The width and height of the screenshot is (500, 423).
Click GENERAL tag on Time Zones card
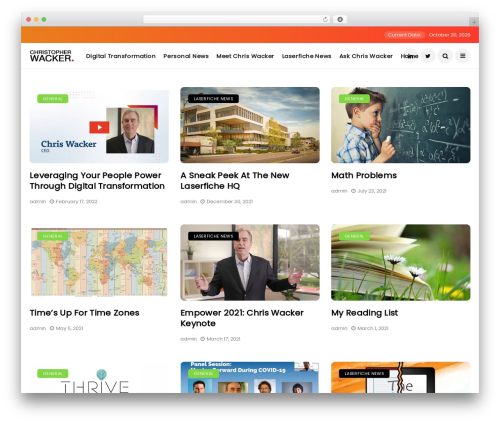53,236
